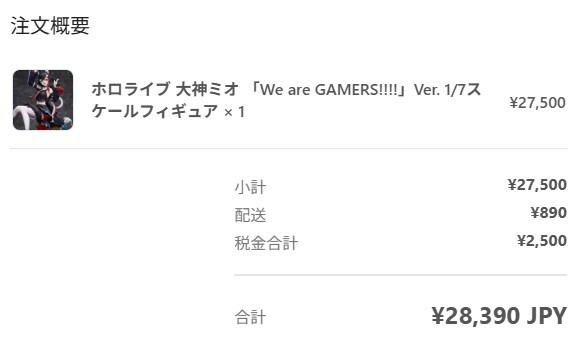Click the × 1 quantity indicator
The image size is (581, 363).
(234, 112)
